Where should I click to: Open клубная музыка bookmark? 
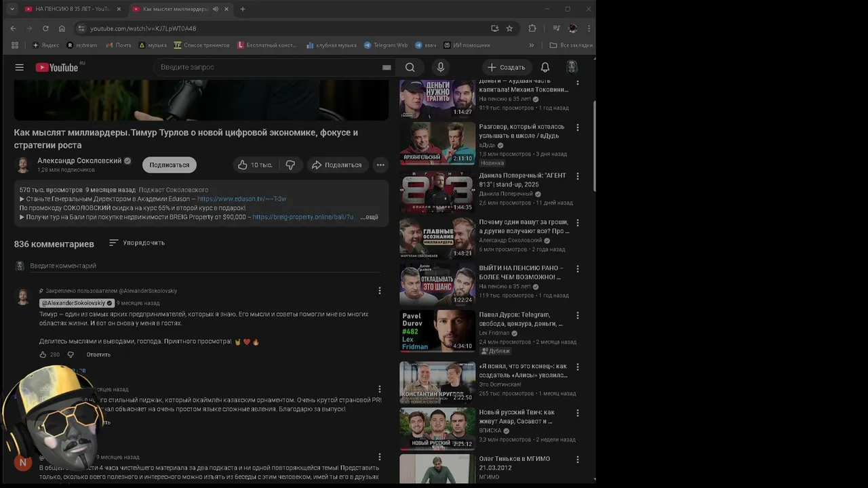pos(331,45)
